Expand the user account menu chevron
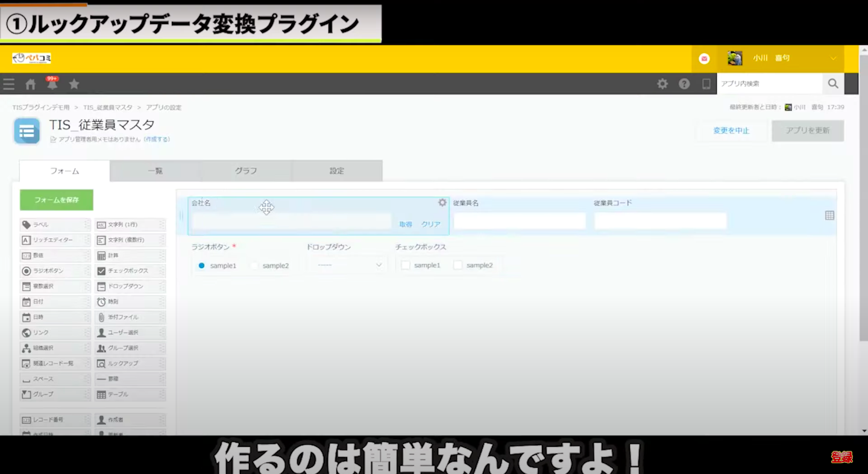Viewport: 868px width, 474px height. 833,58
